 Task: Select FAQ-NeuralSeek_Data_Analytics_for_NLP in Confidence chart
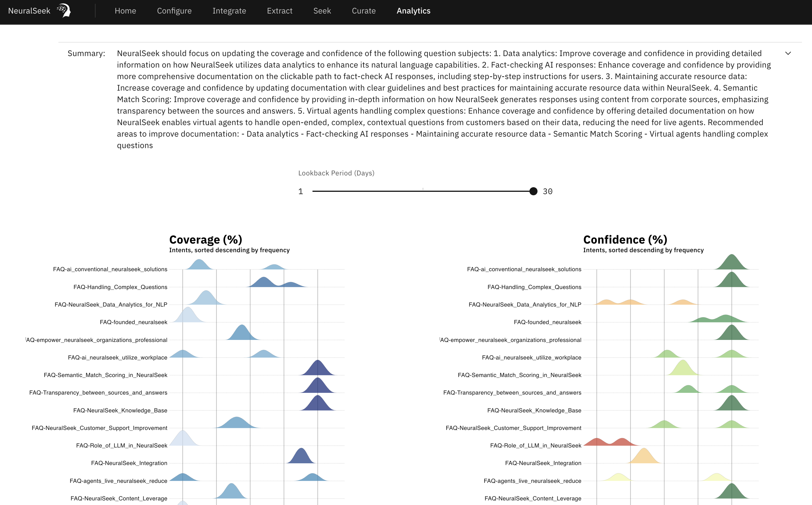click(x=525, y=305)
